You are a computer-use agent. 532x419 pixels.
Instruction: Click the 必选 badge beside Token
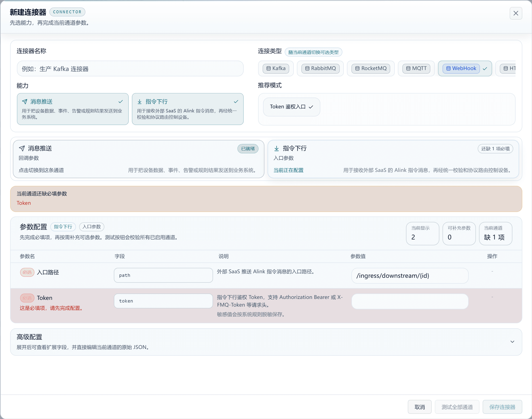pyautogui.click(x=27, y=298)
